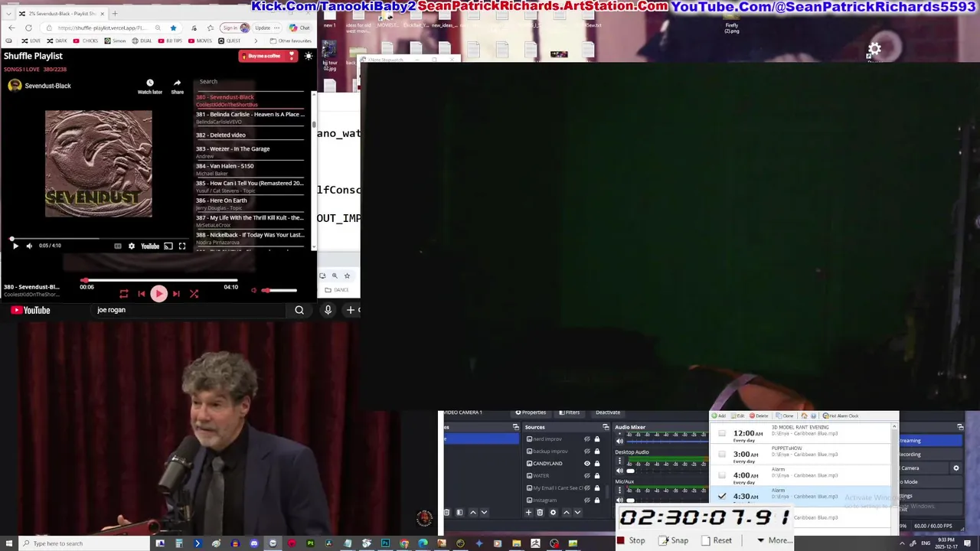Toggle the repeat icon in Shuffle Playlist
The image size is (980, 551).
point(123,294)
